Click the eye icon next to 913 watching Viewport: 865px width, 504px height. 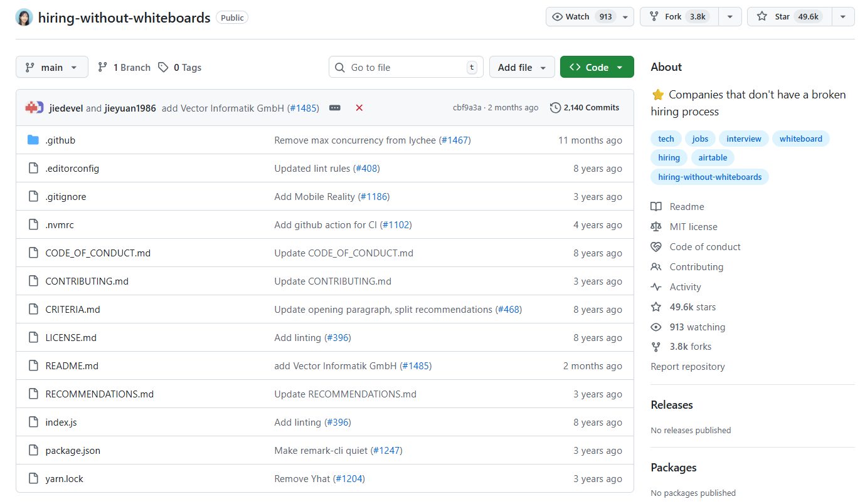[x=656, y=327]
